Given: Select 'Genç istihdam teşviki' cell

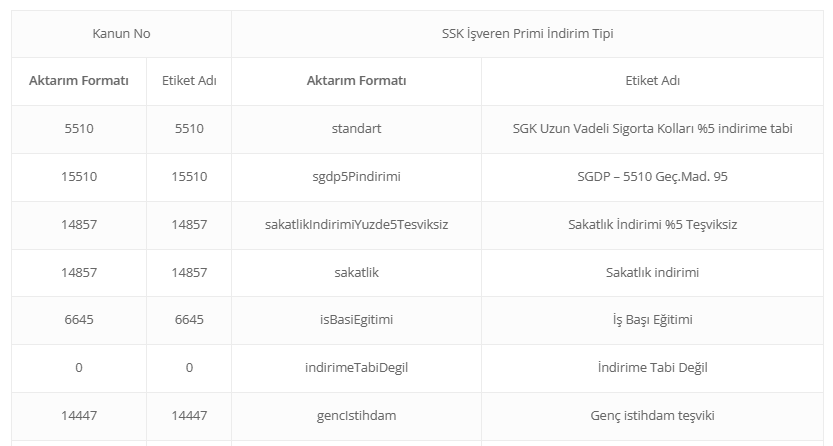Looking at the screenshot, I should point(651,415).
